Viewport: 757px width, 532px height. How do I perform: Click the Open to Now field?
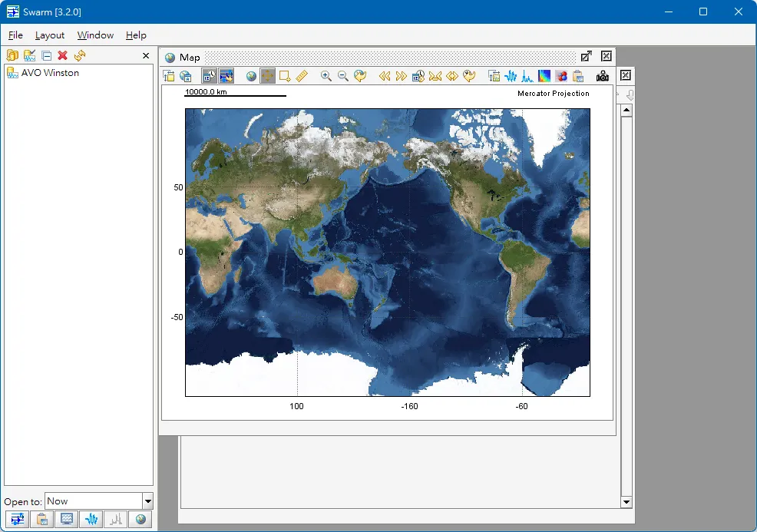[94, 501]
